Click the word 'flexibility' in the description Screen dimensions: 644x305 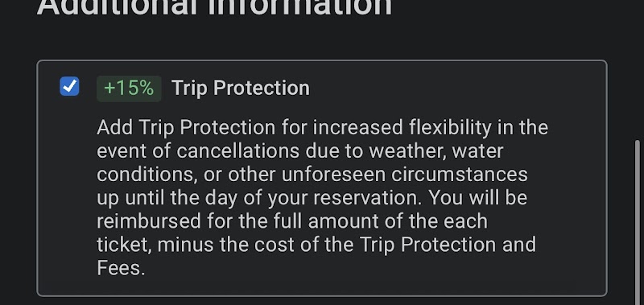[450, 128]
